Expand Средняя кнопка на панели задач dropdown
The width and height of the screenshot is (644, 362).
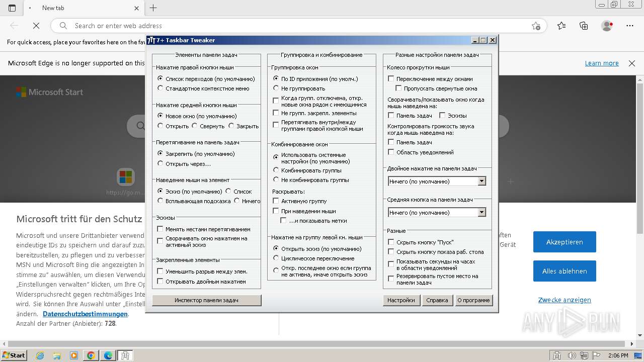pos(481,213)
